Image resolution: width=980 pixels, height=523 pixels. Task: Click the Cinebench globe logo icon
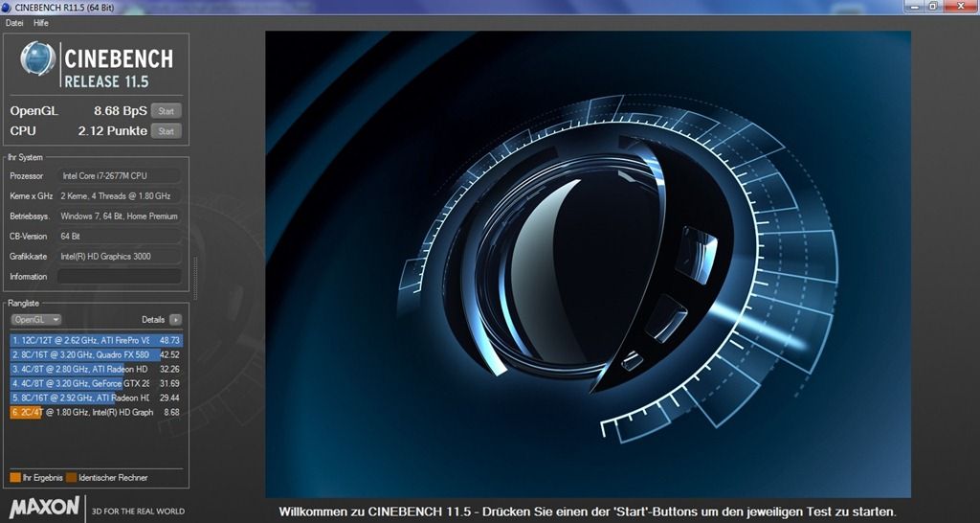point(37,58)
